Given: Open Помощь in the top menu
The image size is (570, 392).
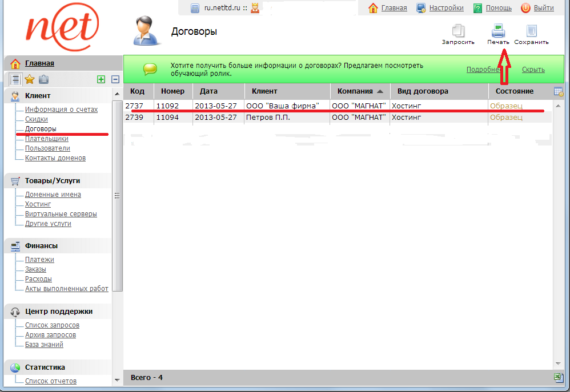Looking at the screenshot, I should tap(498, 8).
